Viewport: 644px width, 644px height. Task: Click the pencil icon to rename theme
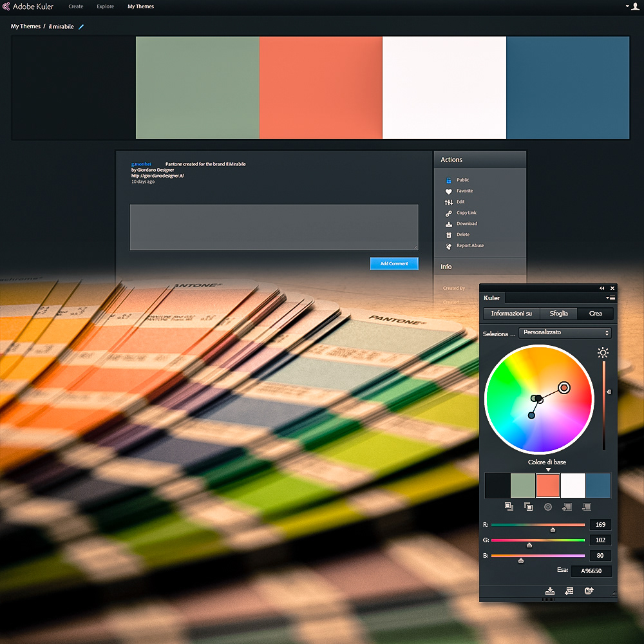[x=81, y=26]
